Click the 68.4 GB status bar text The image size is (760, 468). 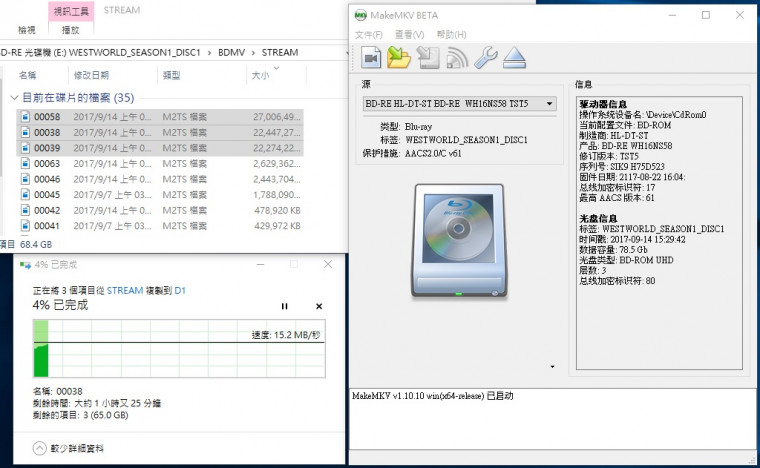(36, 245)
